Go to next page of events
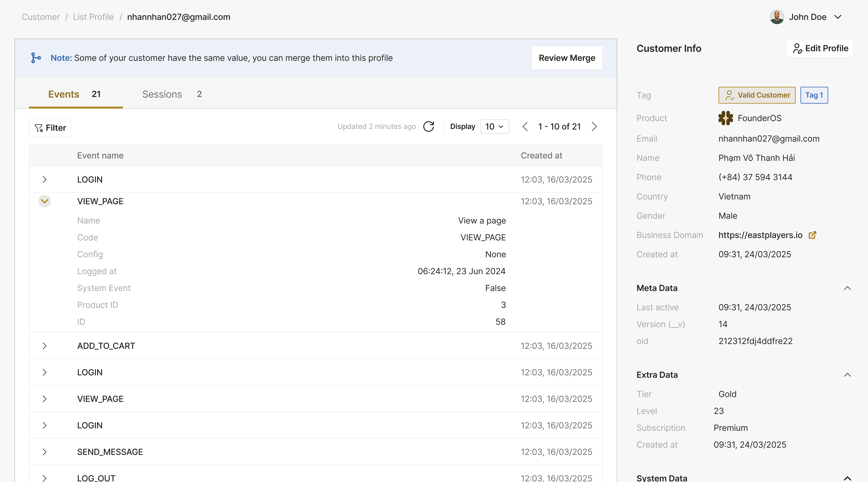This screenshot has width=868, height=482. [x=594, y=127]
